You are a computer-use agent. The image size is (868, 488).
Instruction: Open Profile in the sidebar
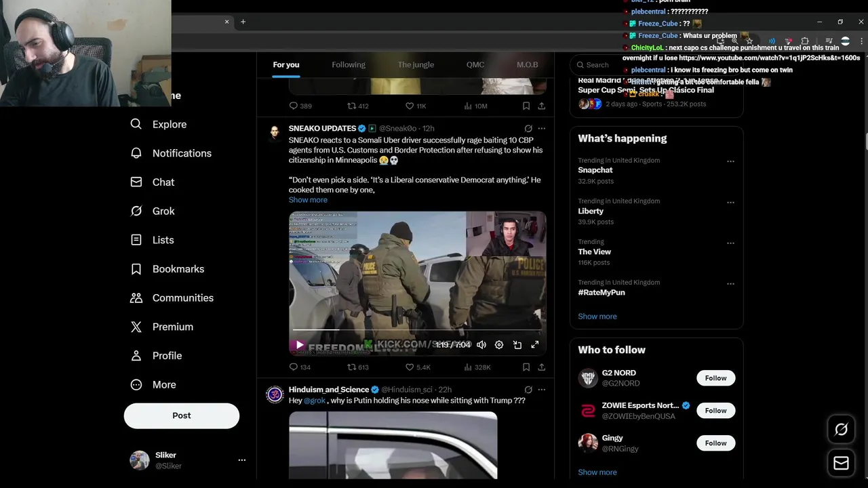click(156, 356)
